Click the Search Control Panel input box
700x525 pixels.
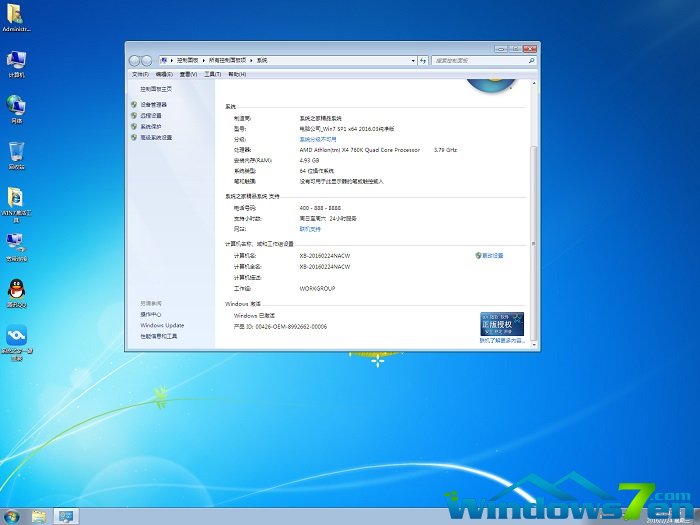pos(480,61)
